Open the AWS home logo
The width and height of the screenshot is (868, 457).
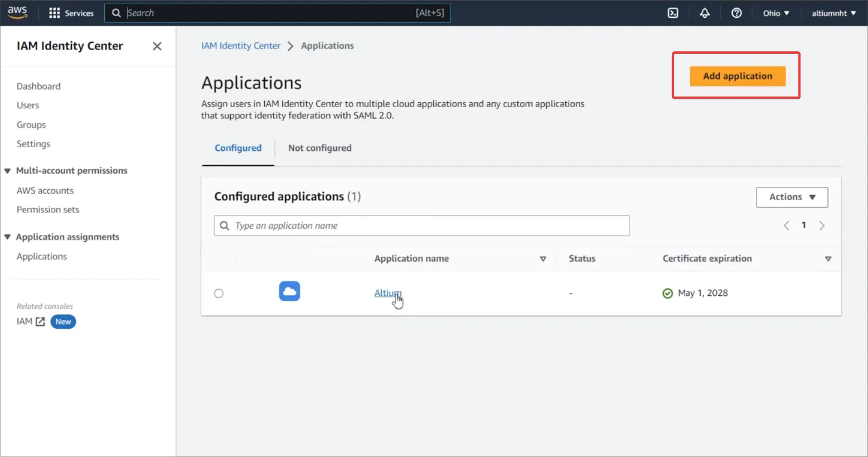coord(17,13)
